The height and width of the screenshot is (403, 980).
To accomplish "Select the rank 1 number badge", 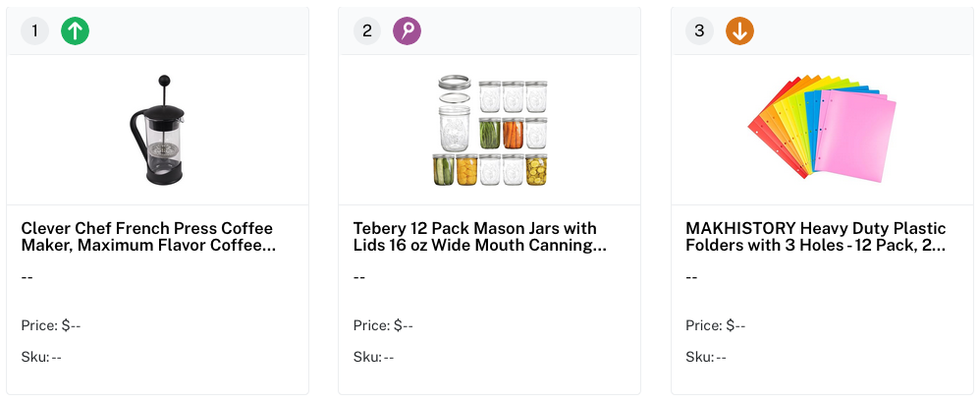I will (34, 31).
